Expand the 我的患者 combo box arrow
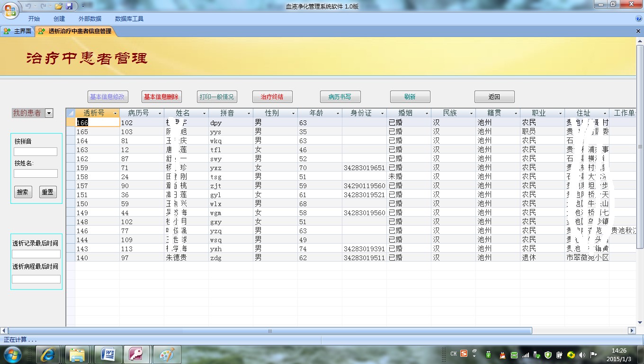The height and width of the screenshot is (364, 644). pos(49,113)
